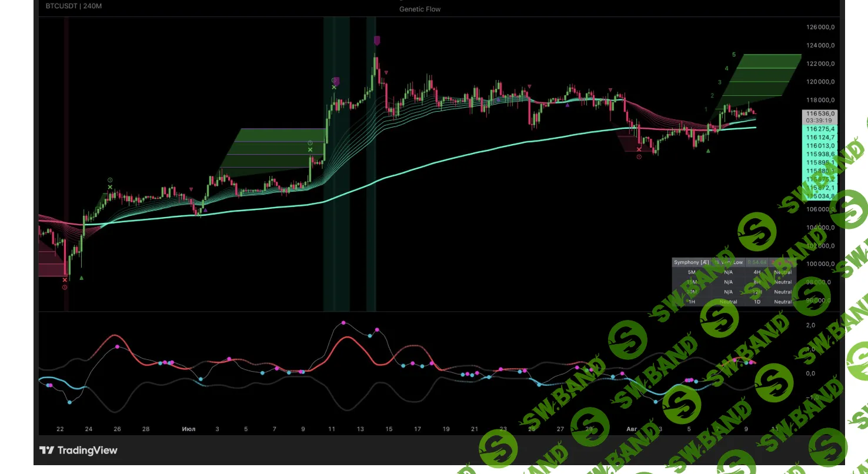
Task: Click the red X exit marker below the pink zone
Action: coord(65,280)
